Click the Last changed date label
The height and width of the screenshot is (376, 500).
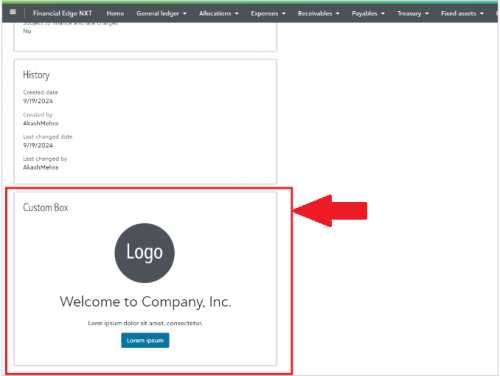pos(48,137)
